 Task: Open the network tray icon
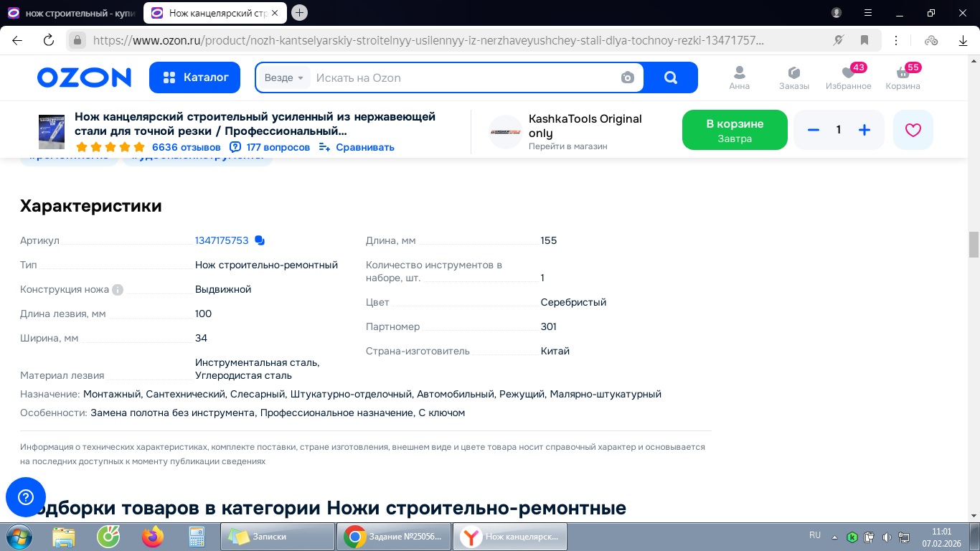(x=904, y=537)
